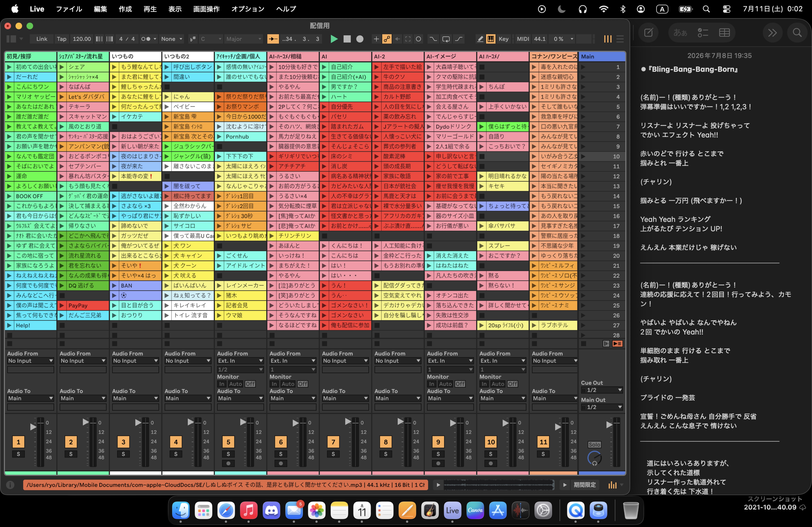Open the scale Major dropdown

pos(244,39)
